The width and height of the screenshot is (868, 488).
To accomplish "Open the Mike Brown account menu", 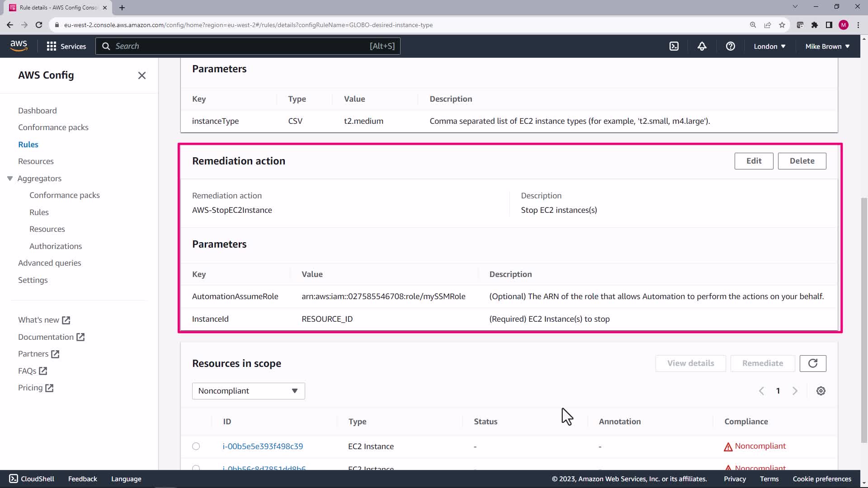I will coord(827,46).
